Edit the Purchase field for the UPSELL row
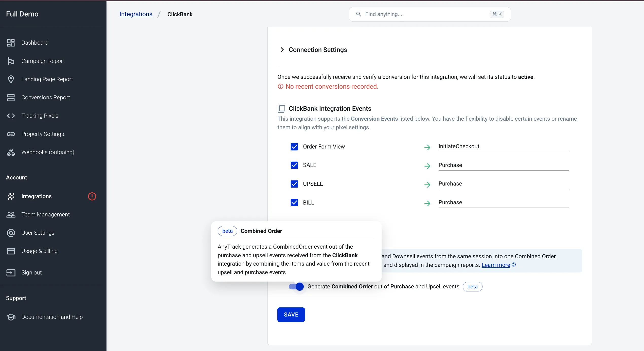This screenshot has width=644, height=351. 504,184
